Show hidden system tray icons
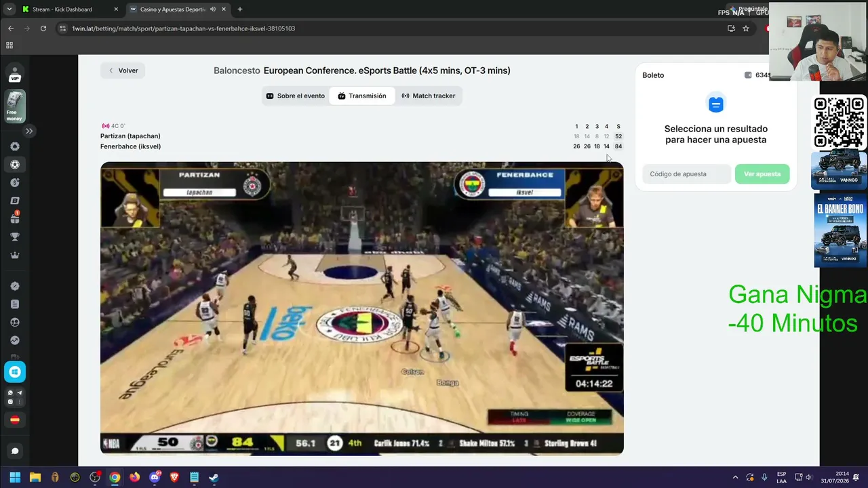The width and height of the screenshot is (868, 488). coord(735,477)
